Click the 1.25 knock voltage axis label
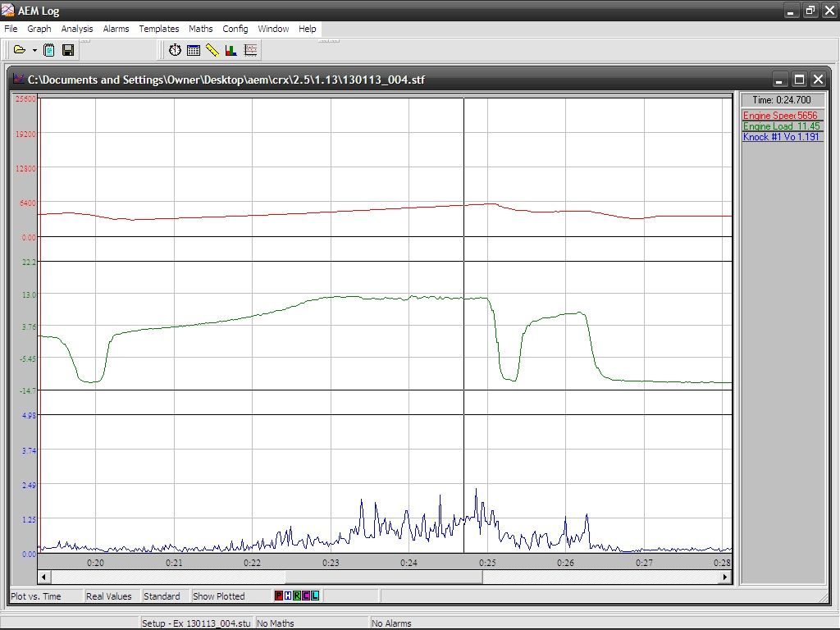The width and height of the screenshot is (840, 630). coord(29,519)
